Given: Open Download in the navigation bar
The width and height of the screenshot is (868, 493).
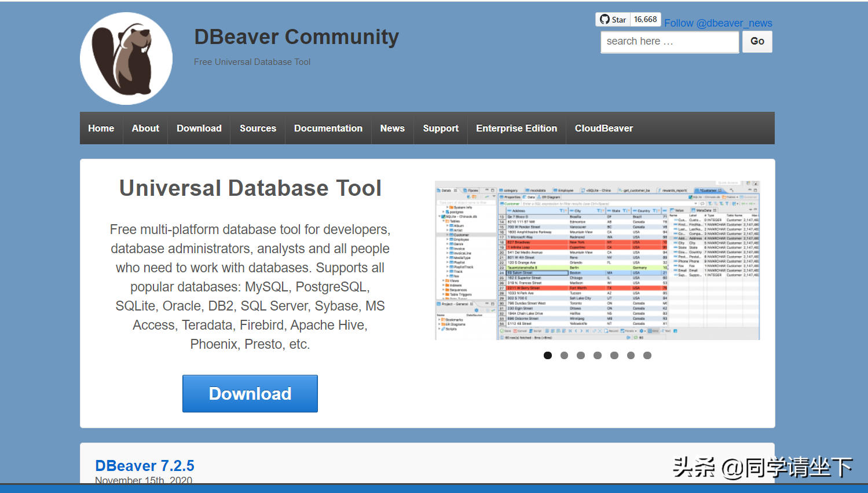Looking at the screenshot, I should point(199,129).
